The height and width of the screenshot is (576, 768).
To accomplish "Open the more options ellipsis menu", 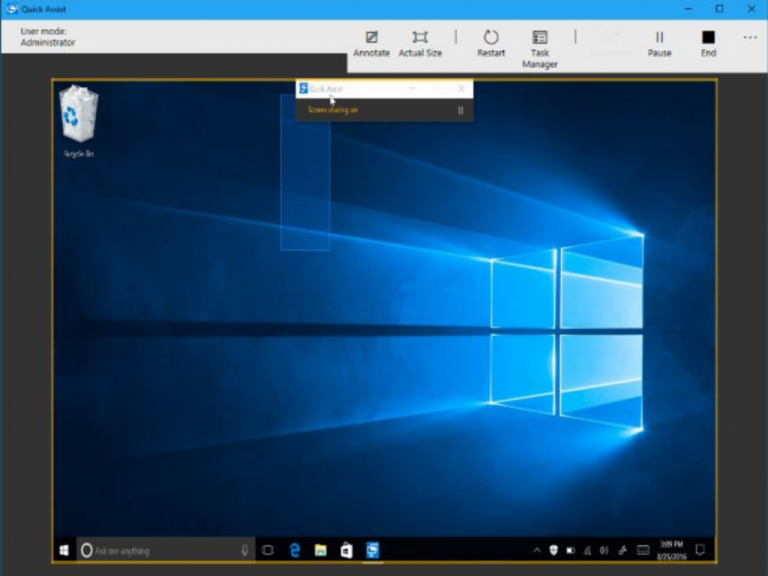I will coord(750,38).
